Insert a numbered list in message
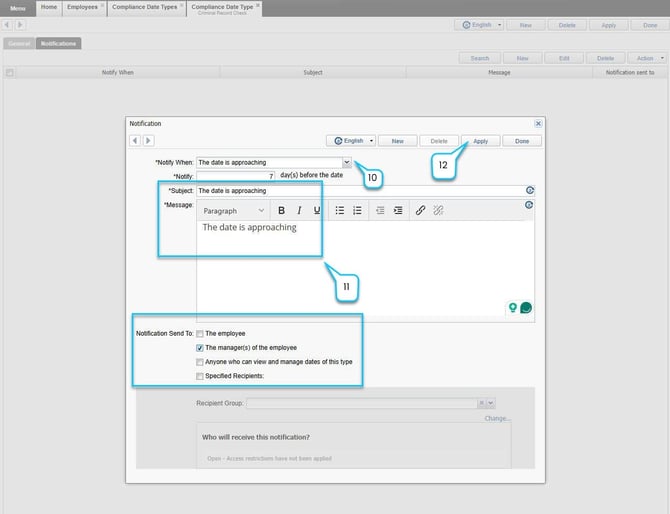Screen dimensions: 670x514 pyautogui.click(x=358, y=211)
